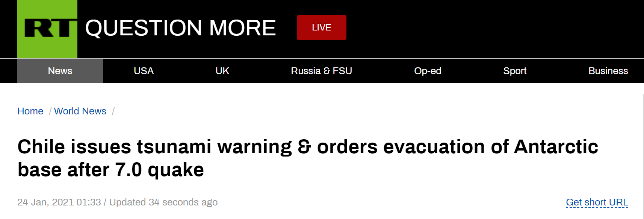
Task: Select the UK menu item
Action: click(222, 71)
